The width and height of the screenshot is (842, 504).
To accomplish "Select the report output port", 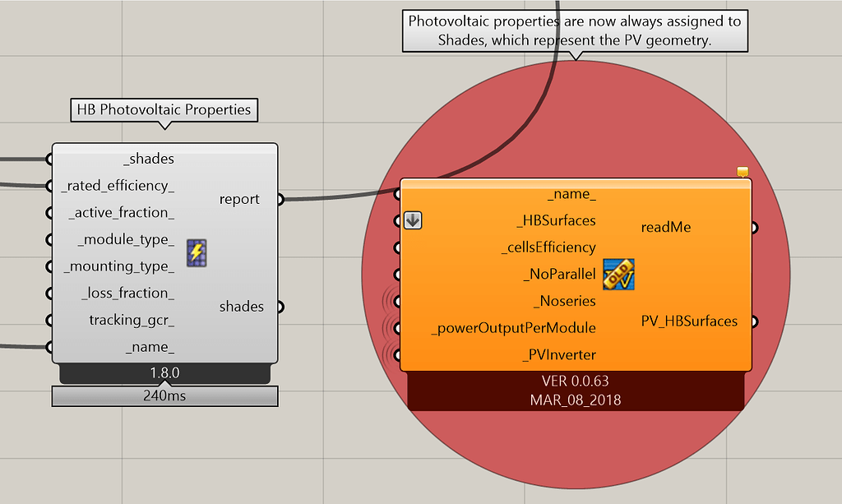I will [280, 198].
